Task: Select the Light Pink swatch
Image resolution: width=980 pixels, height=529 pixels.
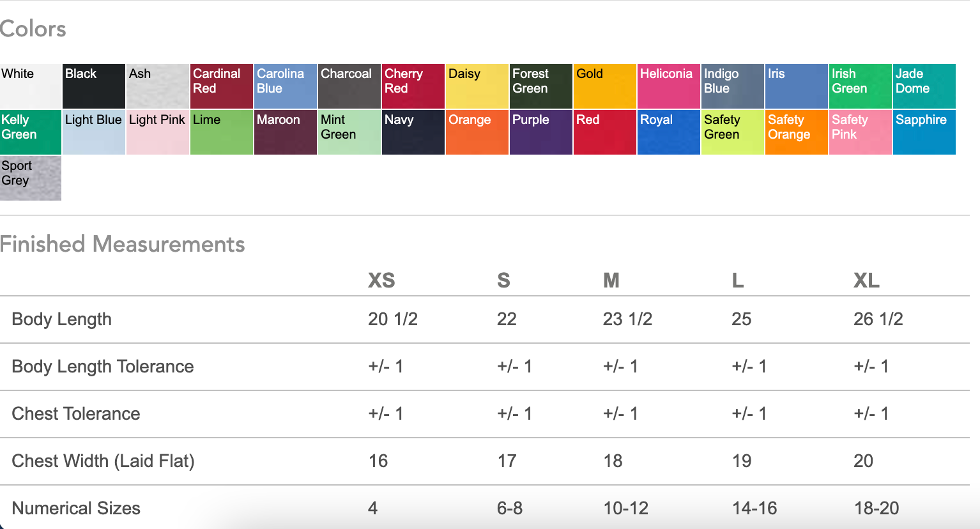Action: click(158, 132)
